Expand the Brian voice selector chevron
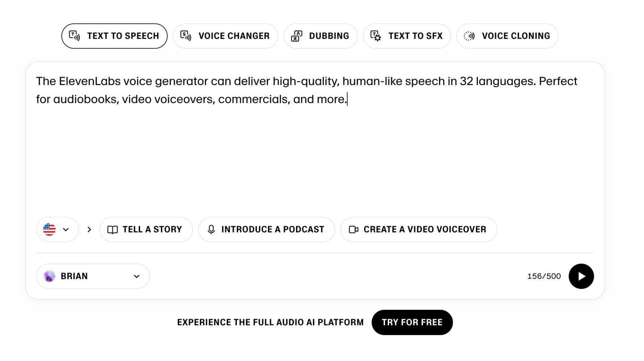 (137, 276)
